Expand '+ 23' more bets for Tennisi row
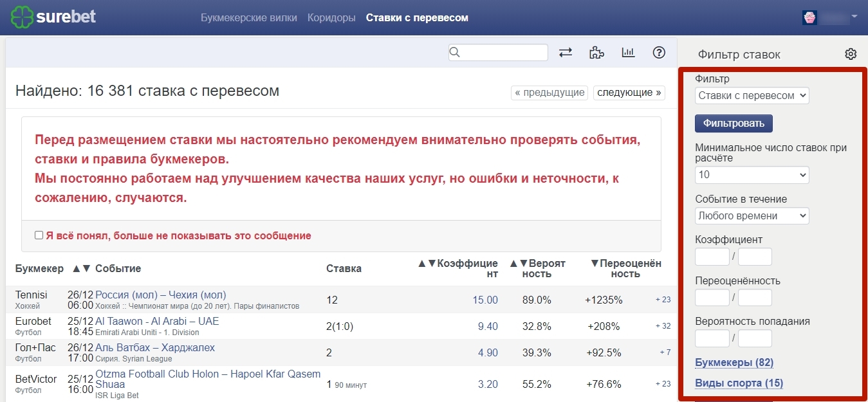 [663, 300]
